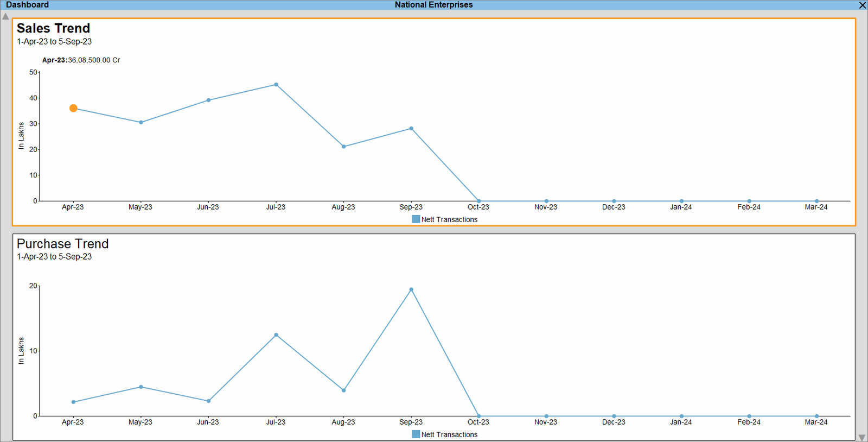Select the Aug-23 point on Purchase Trend
The image size is (868, 442).
(x=343, y=390)
